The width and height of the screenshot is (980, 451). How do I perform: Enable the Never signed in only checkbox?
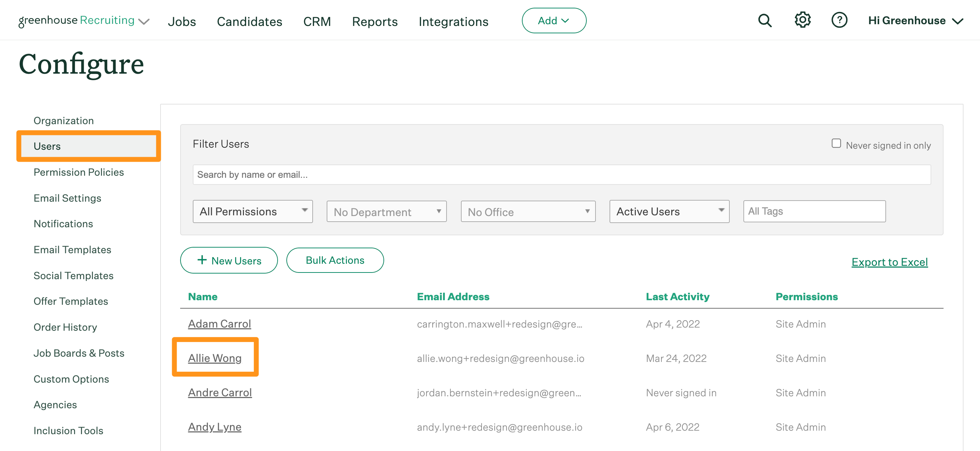tap(836, 143)
